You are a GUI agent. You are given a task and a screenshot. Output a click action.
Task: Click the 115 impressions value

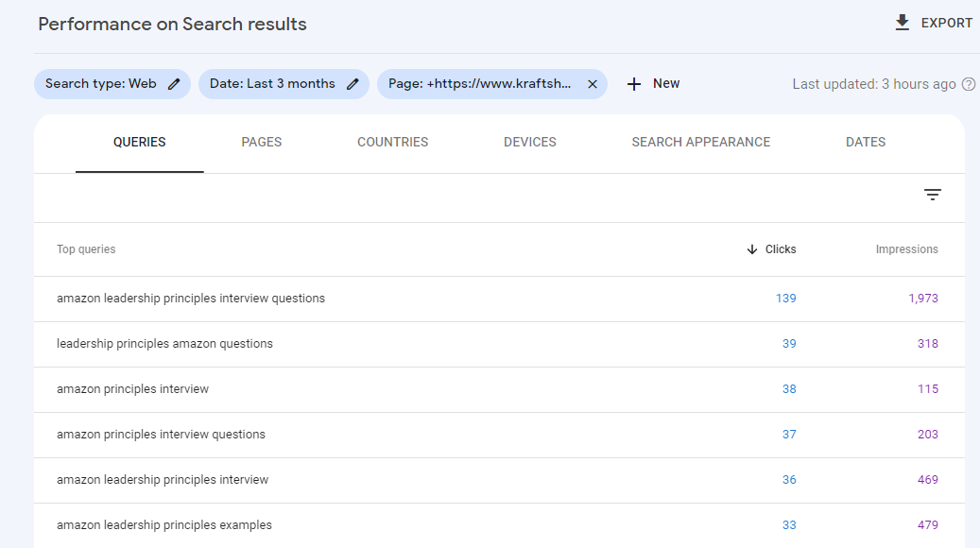(927, 388)
